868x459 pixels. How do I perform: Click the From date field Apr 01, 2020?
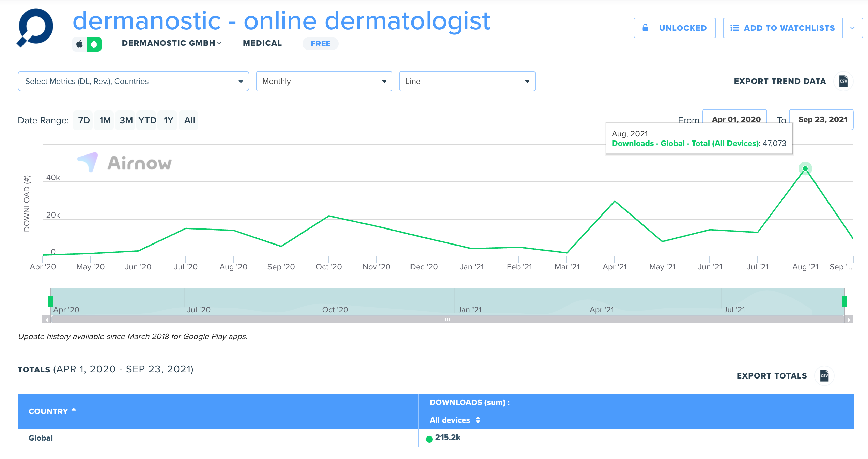pyautogui.click(x=735, y=117)
